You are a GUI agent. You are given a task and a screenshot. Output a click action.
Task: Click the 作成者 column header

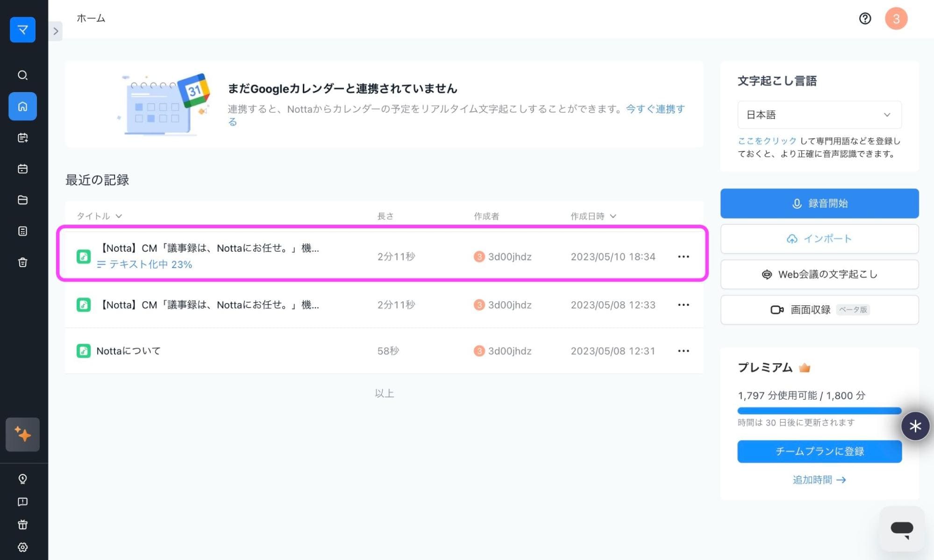coord(486,216)
